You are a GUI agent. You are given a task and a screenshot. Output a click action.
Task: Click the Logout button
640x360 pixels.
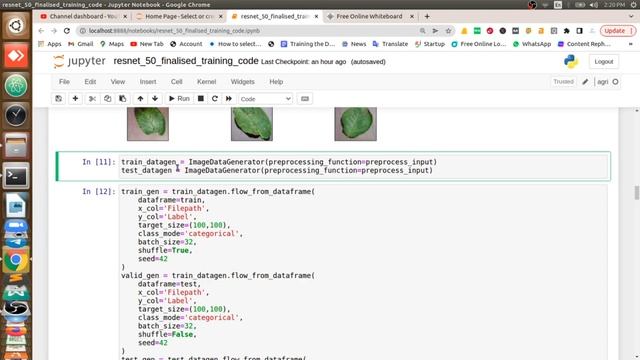click(604, 62)
